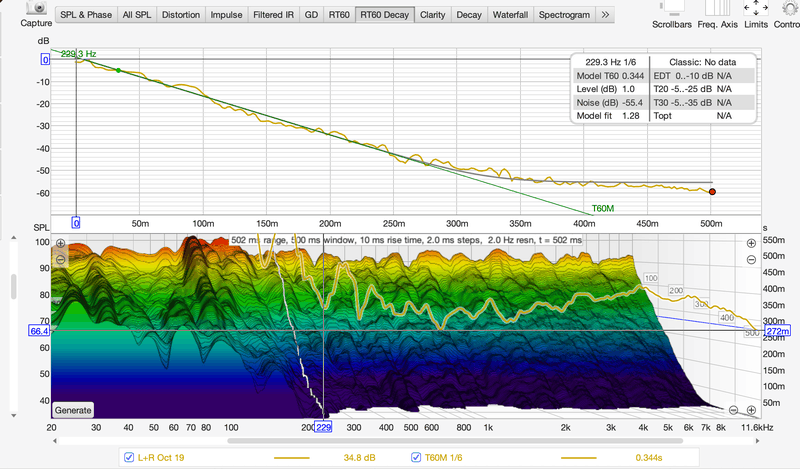Open the Spectrogram tab
The image size is (800, 469).
coord(564,15)
